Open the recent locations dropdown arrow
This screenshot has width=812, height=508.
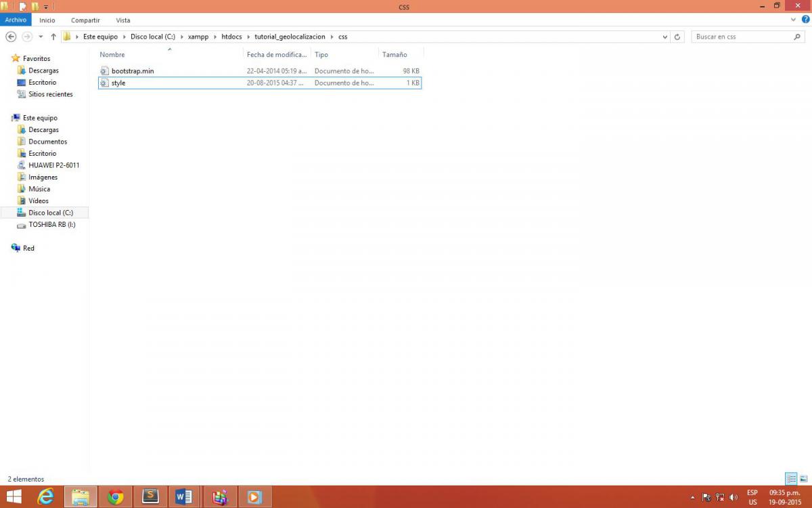tap(41, 37)
